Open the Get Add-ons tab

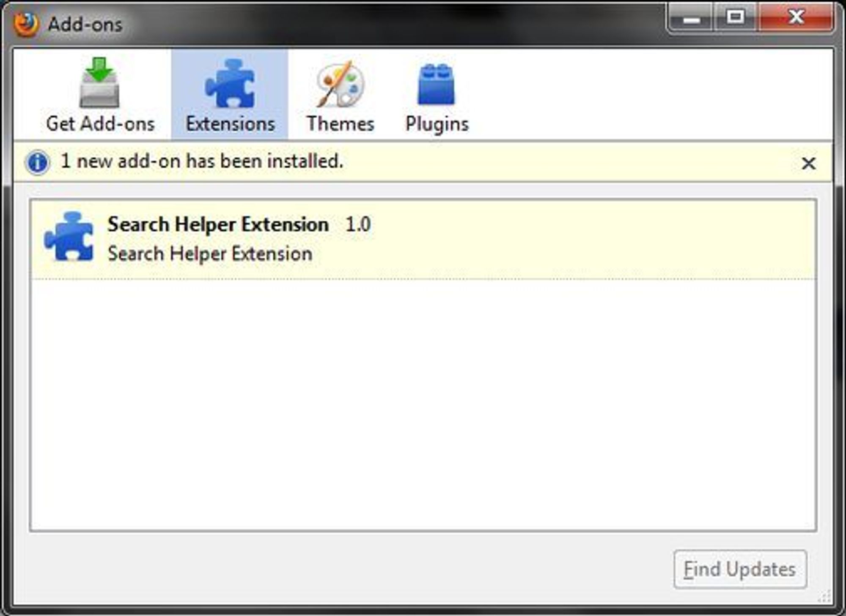[x=100, y=94]
